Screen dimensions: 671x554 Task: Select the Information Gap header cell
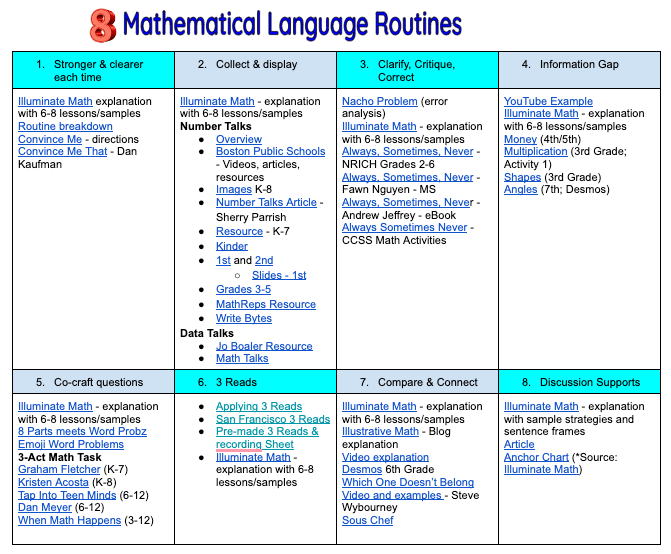583,65
